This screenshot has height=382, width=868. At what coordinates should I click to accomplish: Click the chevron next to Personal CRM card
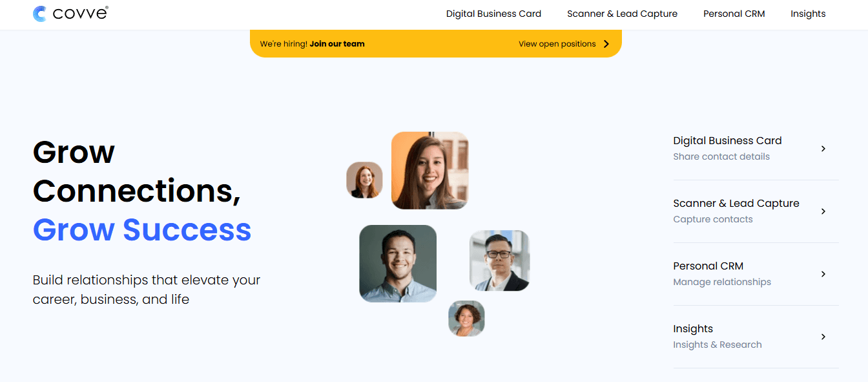[x=823, y=274]
